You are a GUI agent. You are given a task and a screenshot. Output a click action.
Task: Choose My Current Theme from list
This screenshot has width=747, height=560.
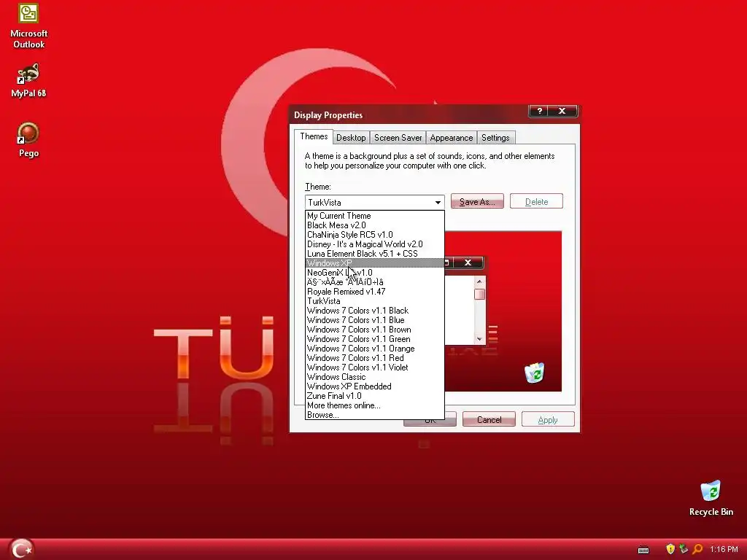tap(374, 216)
